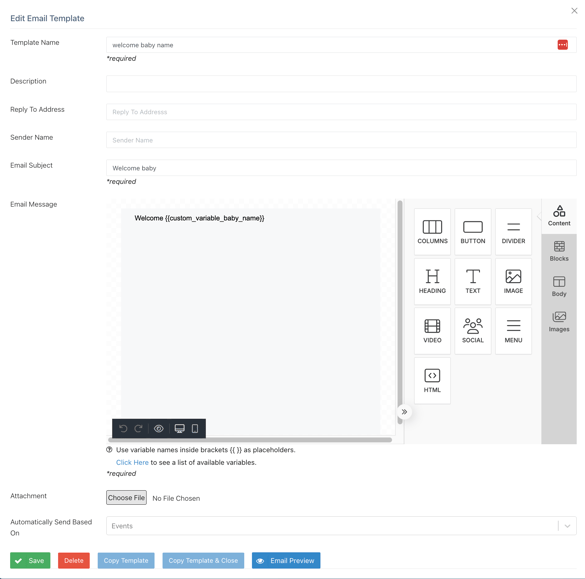The height and width of the screenshot is (579, 585).
Task: Click the editor vertical scrollbar
Action: point(400,312)
